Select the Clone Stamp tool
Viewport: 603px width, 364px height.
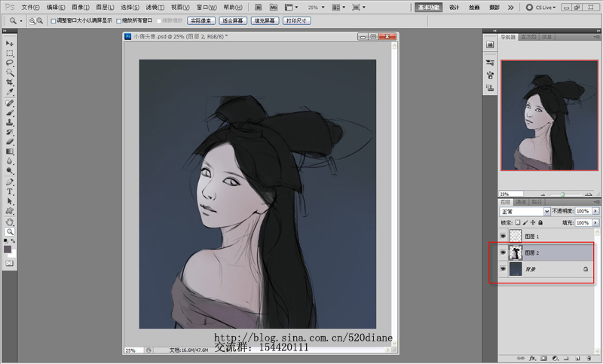coord(10,122)
